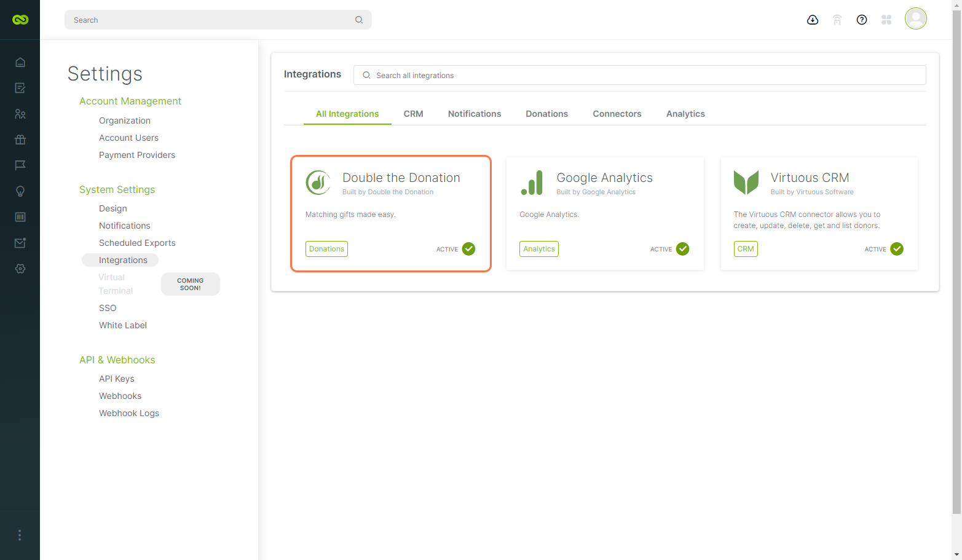Screen dimensions: 962x560
Task: Click 'Matching gifts made easy.' description
Action: [x=350, y=215]
